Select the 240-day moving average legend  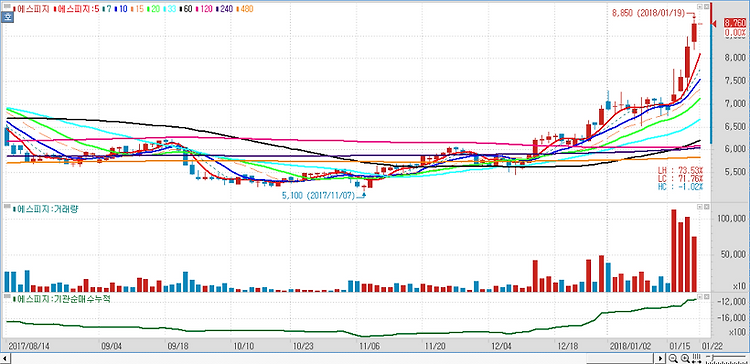tap(225, 9)
